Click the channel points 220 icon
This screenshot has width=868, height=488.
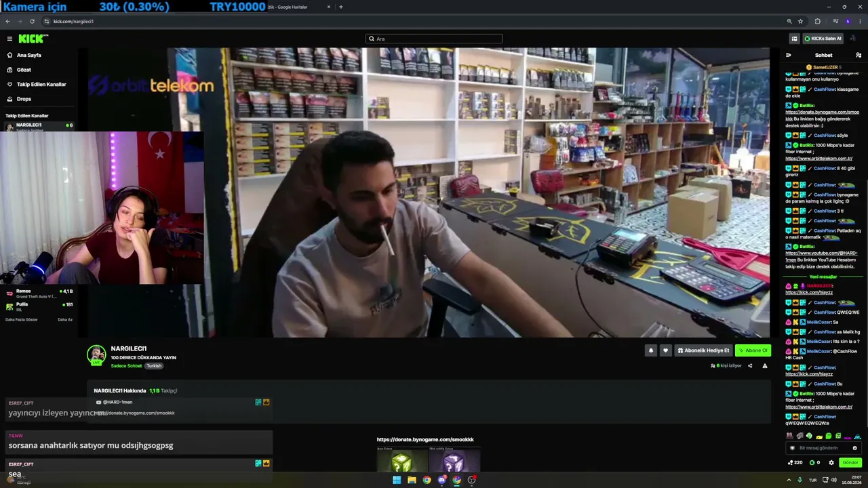795,463
